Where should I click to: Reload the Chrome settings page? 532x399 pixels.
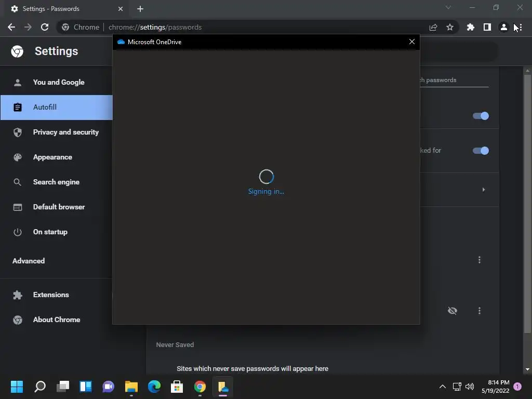click(x=45, y=27)
